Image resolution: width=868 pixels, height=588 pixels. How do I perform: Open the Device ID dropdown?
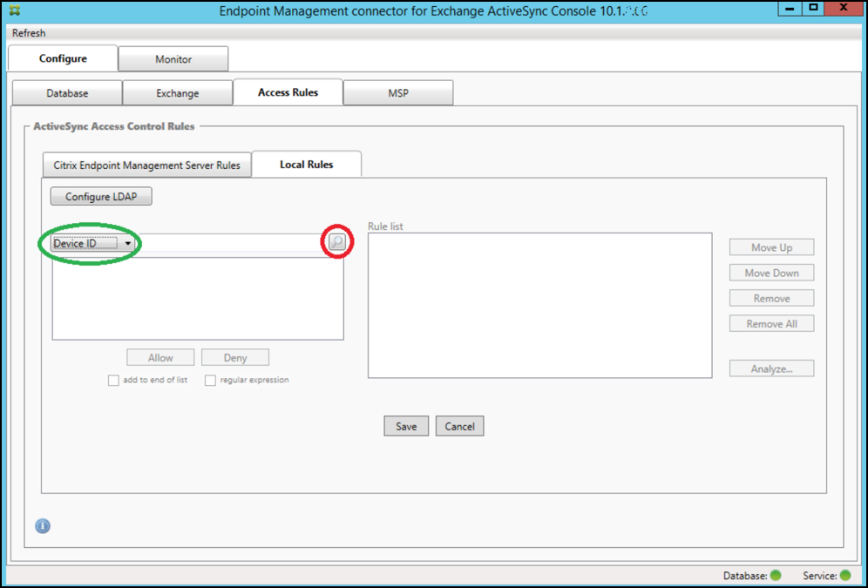click(92, 243)
